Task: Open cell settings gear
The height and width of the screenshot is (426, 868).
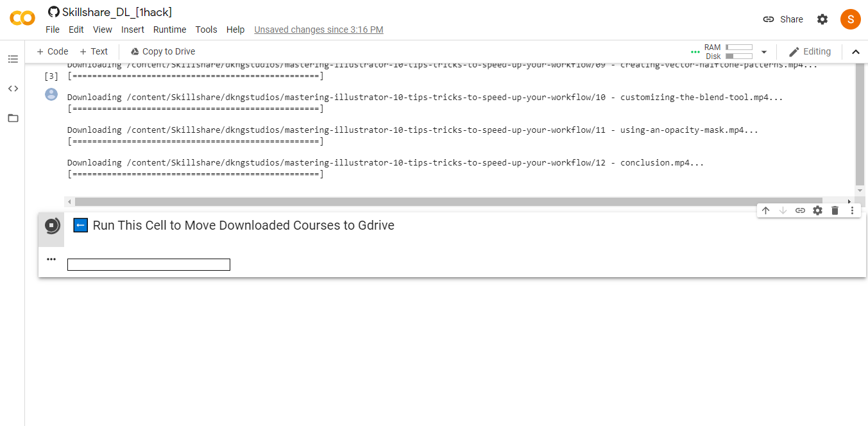Action: [817, 210]
